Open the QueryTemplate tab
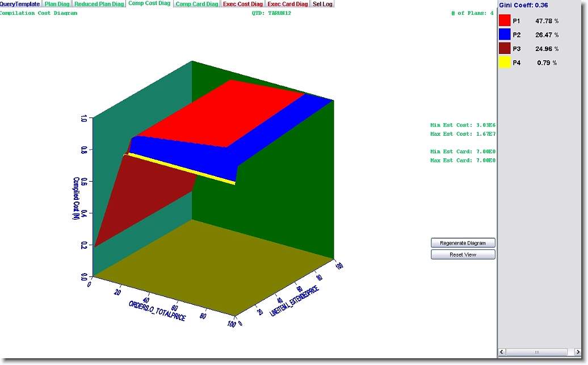Screen dimensions: 588x365 20,4
